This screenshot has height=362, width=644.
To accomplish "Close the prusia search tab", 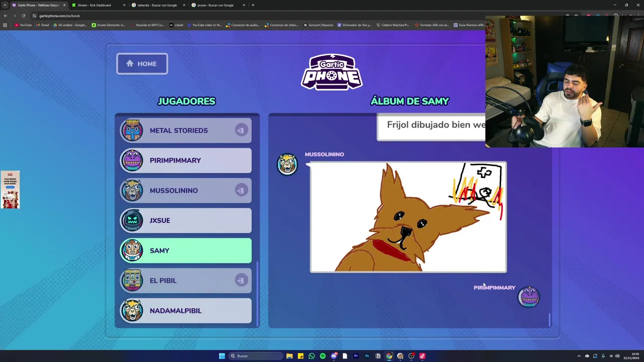I will tap(244, 5).
